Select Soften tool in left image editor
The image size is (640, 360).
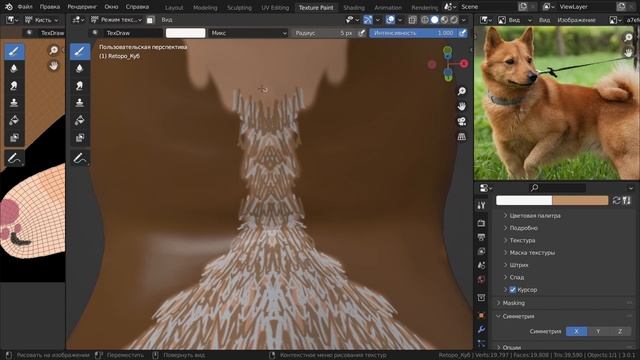(14, 68)
